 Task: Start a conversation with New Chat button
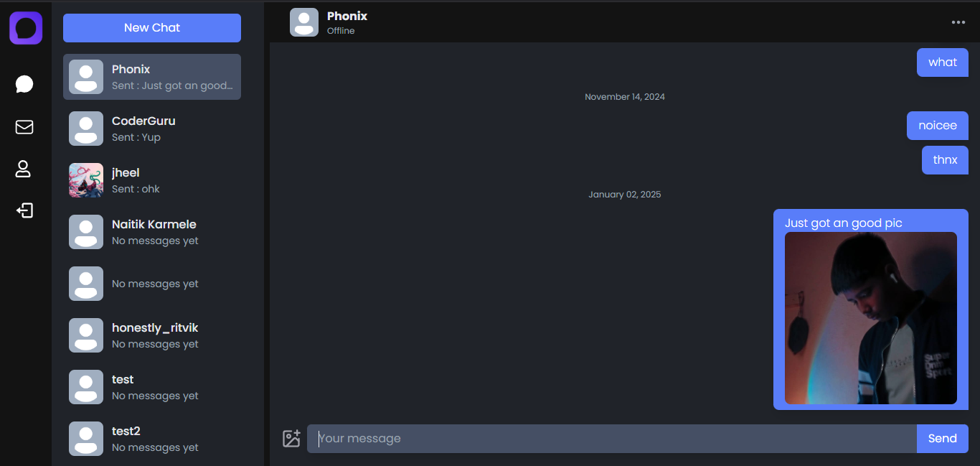pos(152,28)
